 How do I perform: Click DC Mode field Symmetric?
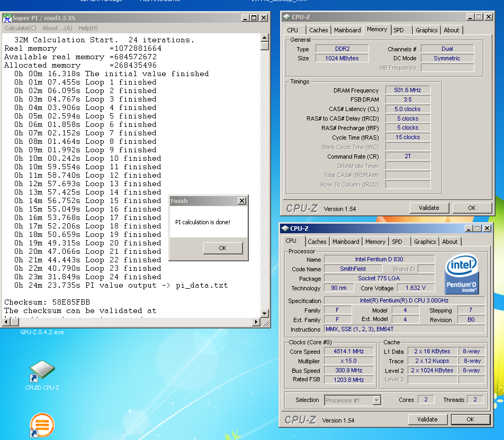coord(447,59)
